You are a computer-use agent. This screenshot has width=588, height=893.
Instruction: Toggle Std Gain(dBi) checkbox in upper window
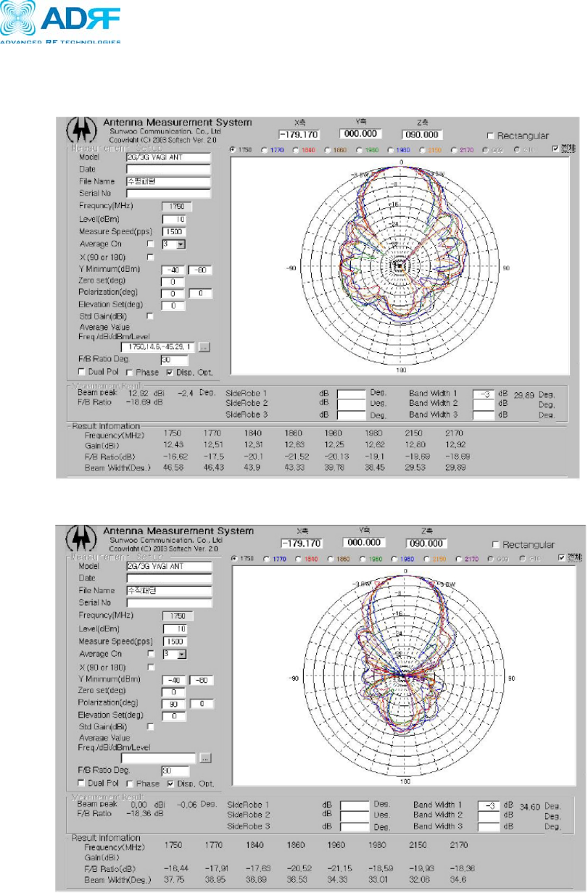[x=151, y=316]
